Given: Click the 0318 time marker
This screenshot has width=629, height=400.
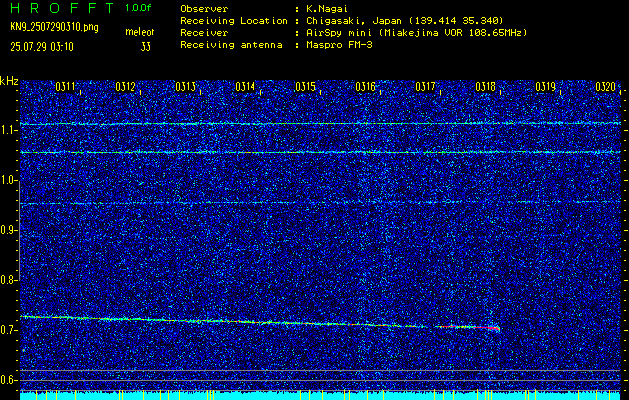Looking at the screenshot, I should coord(485,87).
